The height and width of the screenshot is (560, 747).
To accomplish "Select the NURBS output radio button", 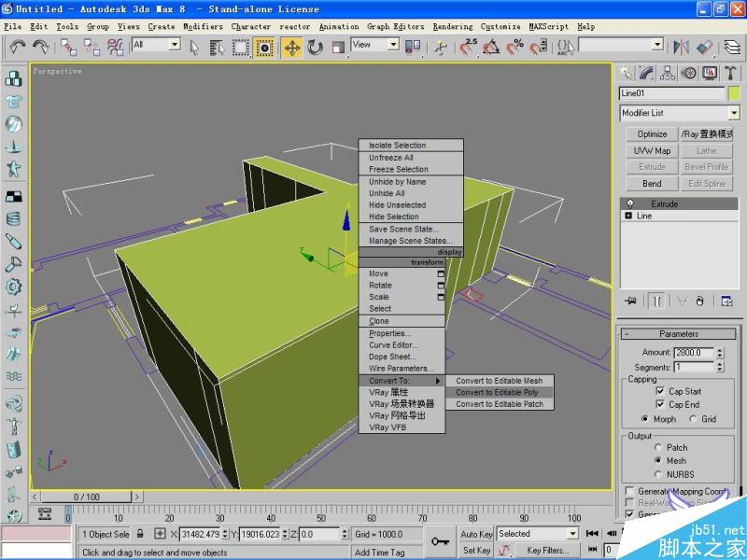I will (658, 474).
